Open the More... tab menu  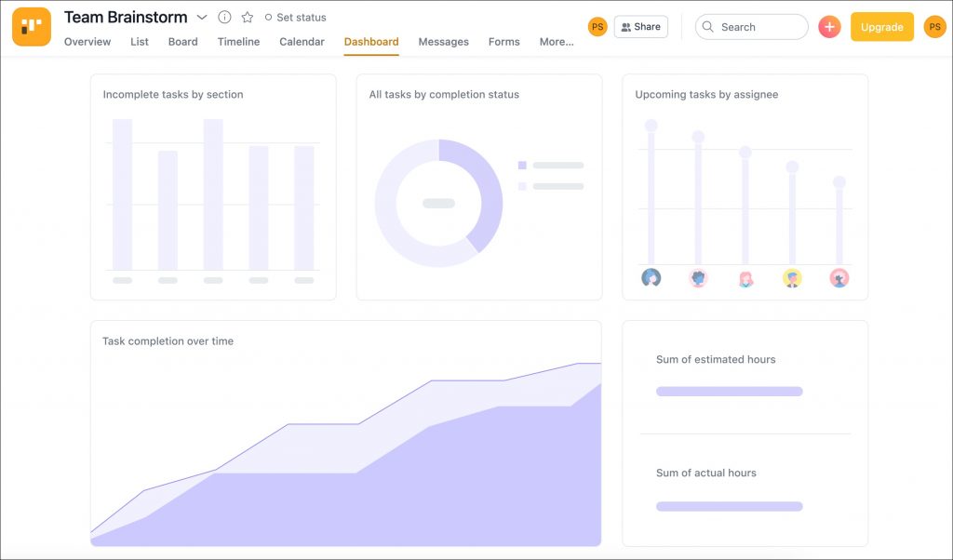[x=557, y=42]
